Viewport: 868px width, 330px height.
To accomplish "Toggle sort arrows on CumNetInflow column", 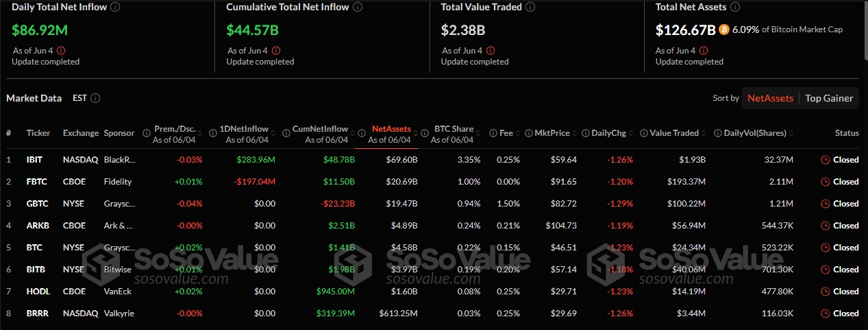I will pyautogui.click(x=352, y=133).
